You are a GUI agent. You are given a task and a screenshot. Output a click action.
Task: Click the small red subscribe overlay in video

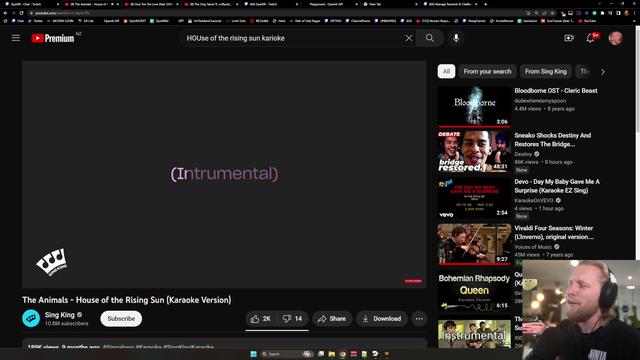point(413,281)
